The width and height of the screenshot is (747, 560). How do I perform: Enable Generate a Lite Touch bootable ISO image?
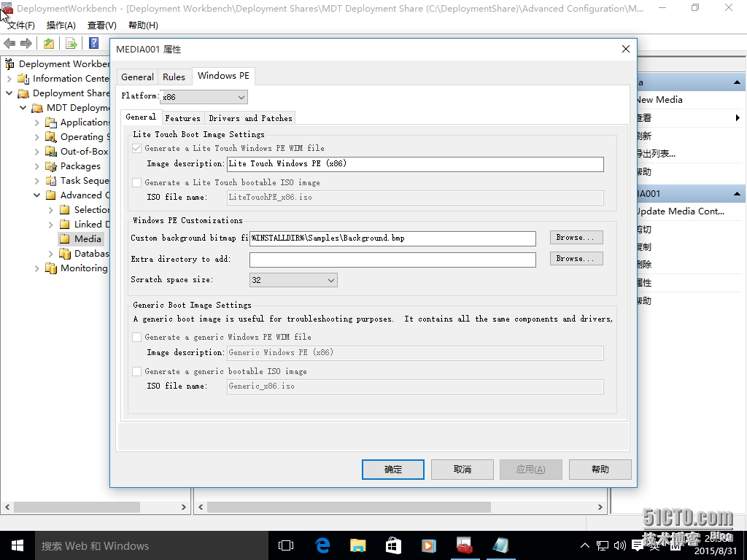(136, 182)
